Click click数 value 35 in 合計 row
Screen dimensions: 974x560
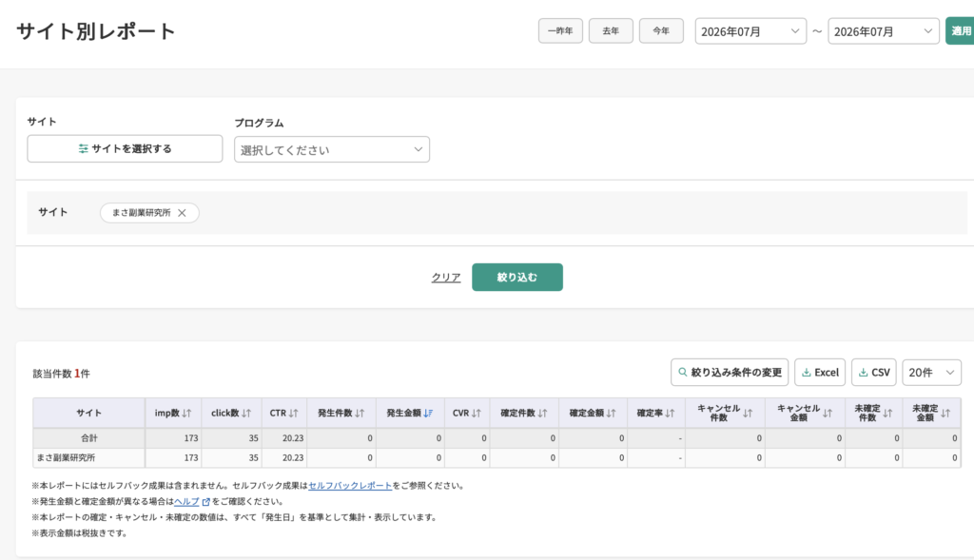tap(253, 438)
